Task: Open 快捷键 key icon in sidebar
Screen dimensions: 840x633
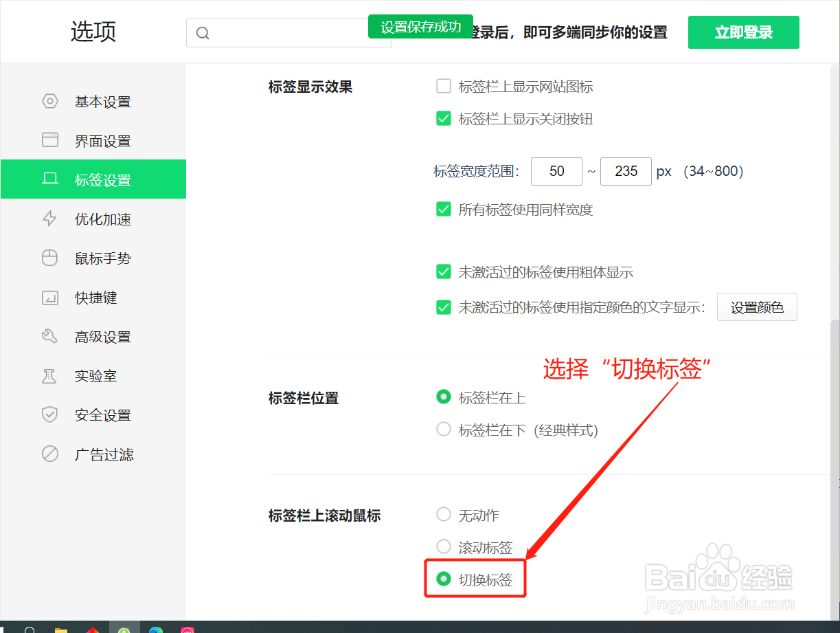Action: 50,297
